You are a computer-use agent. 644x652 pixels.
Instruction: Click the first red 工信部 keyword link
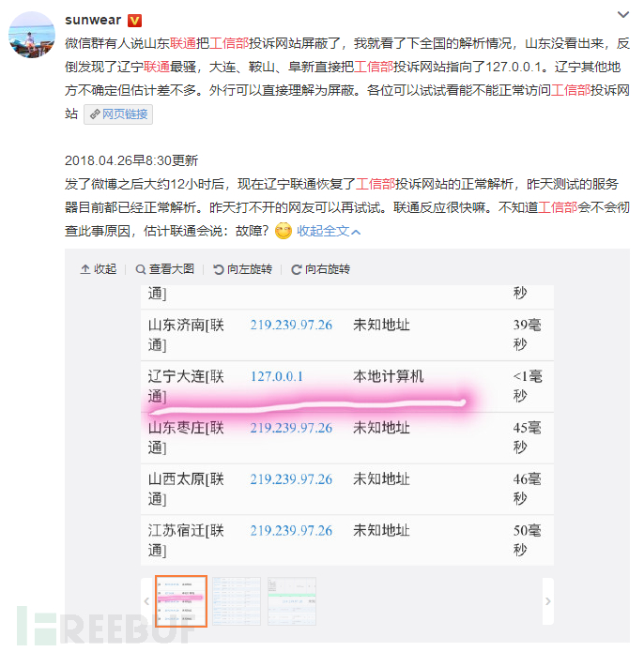coord(229,43)
